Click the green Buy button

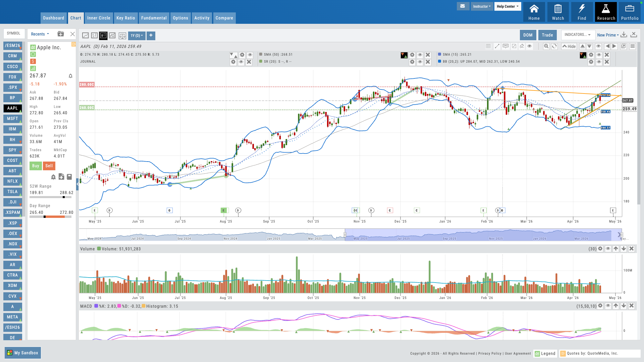pyautogui.click(x=36, y=166)
